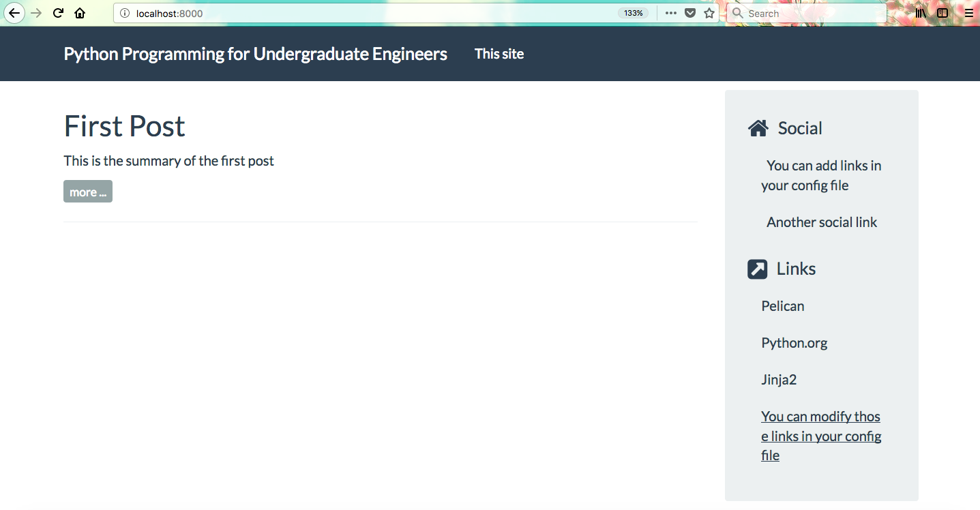Click the site title Python Programming link
Viewport: 980px width, 510px height.
255,54
